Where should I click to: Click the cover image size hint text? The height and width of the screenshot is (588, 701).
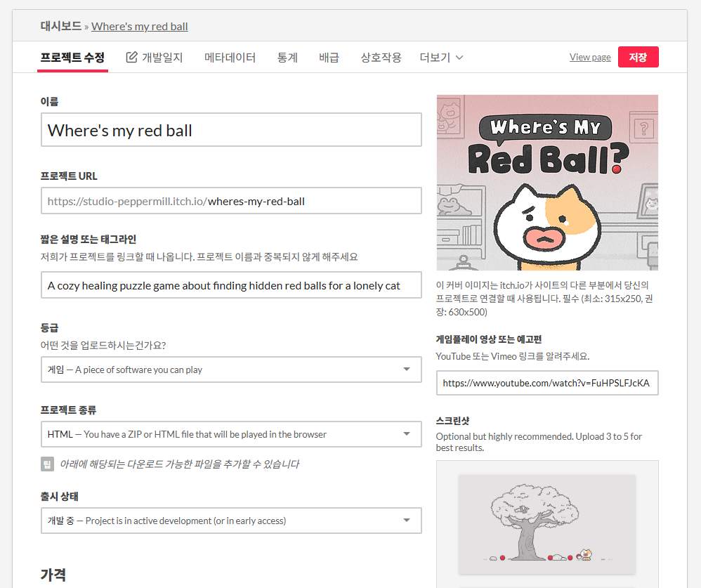[546, 299]
